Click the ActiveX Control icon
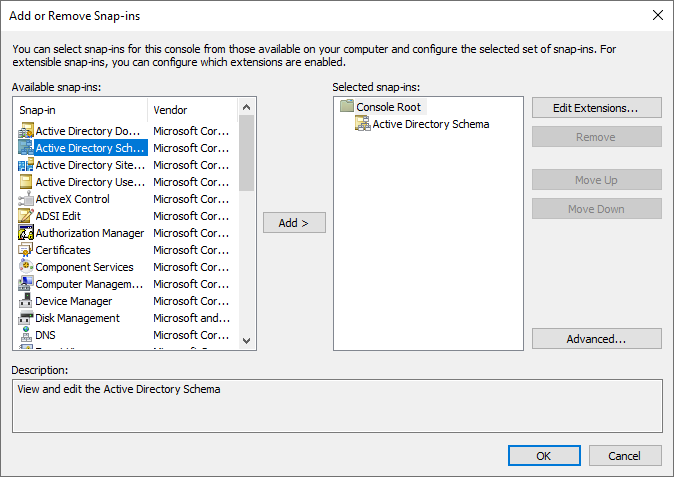The width and height of the screenshot is (674, 477). pos(26,199)
